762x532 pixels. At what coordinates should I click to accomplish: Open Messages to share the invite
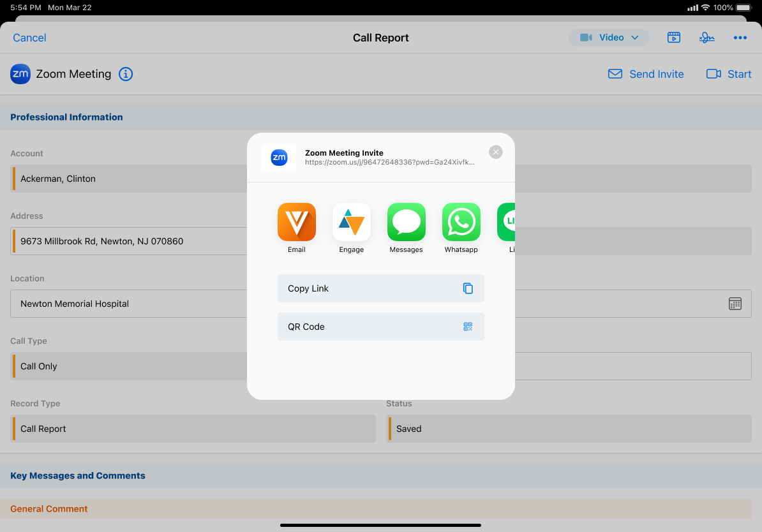click(x=407, y=222)
